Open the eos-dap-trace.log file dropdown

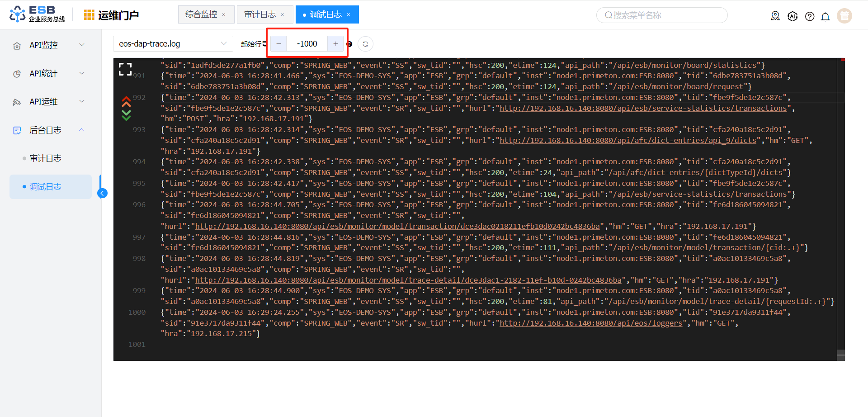[x=173, y=44]
